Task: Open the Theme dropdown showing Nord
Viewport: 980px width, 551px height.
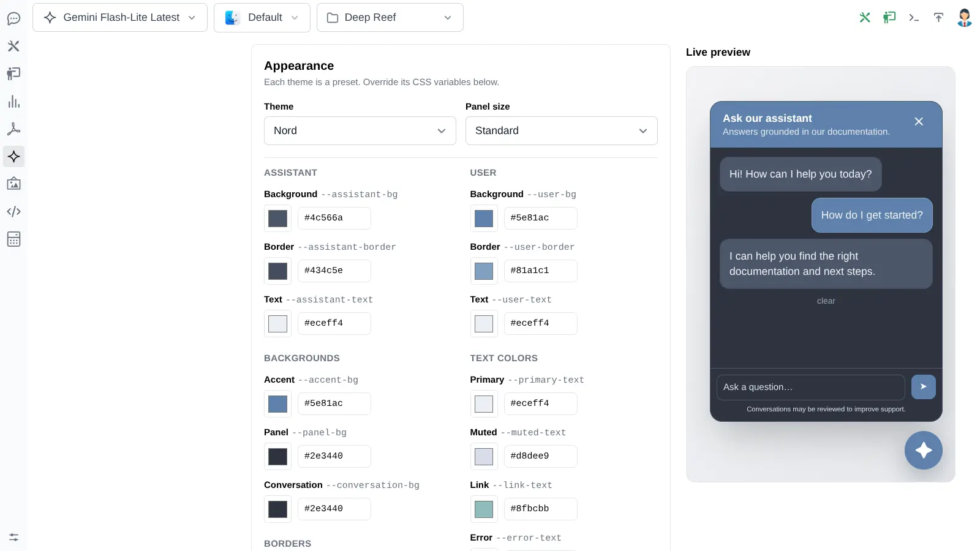Action: 360,131
